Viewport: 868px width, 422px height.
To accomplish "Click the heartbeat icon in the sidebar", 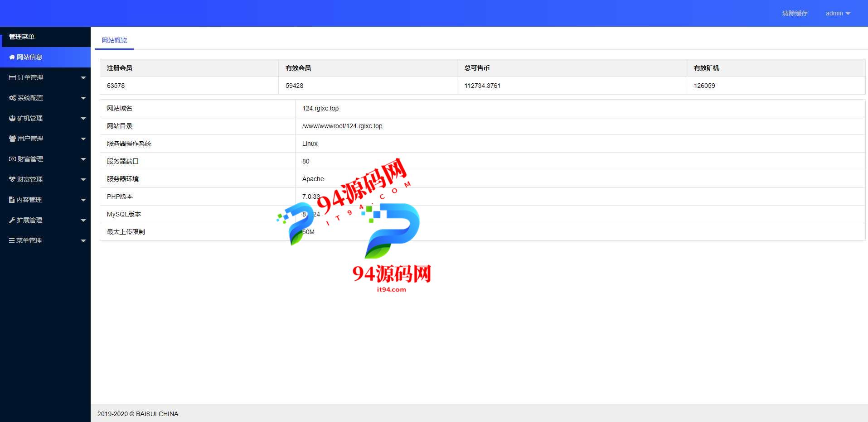I will [12, 179].
